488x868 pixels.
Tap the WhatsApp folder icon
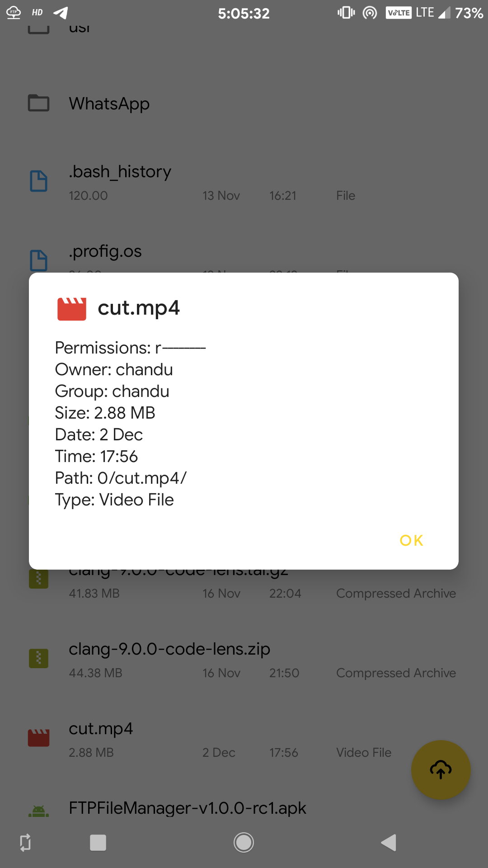point(39,103)
